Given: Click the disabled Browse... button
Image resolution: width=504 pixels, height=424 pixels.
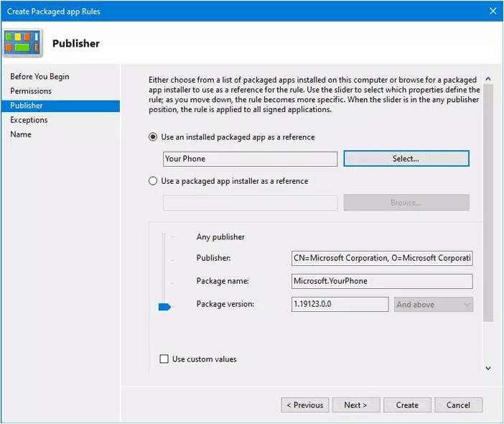Looking at the screenshot, I should (406, 203).
